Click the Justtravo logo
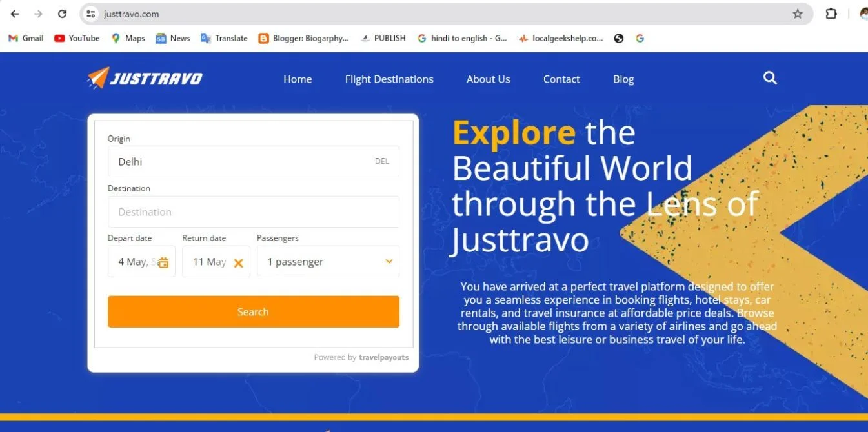This screenshot has height=432, width=868. [145, 78]
